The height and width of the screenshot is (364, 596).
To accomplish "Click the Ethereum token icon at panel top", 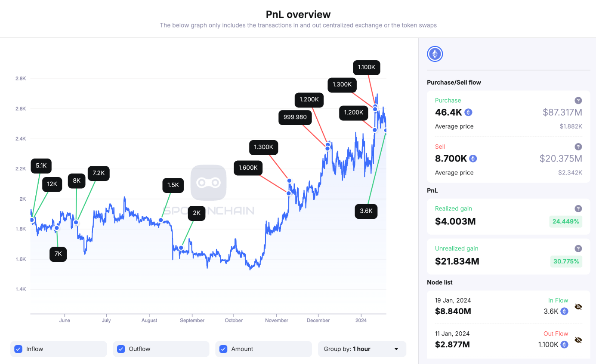I will point(435,54).
